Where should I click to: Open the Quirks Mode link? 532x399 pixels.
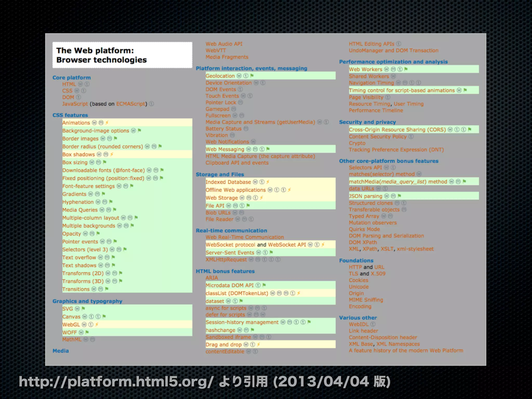[364, 229]
